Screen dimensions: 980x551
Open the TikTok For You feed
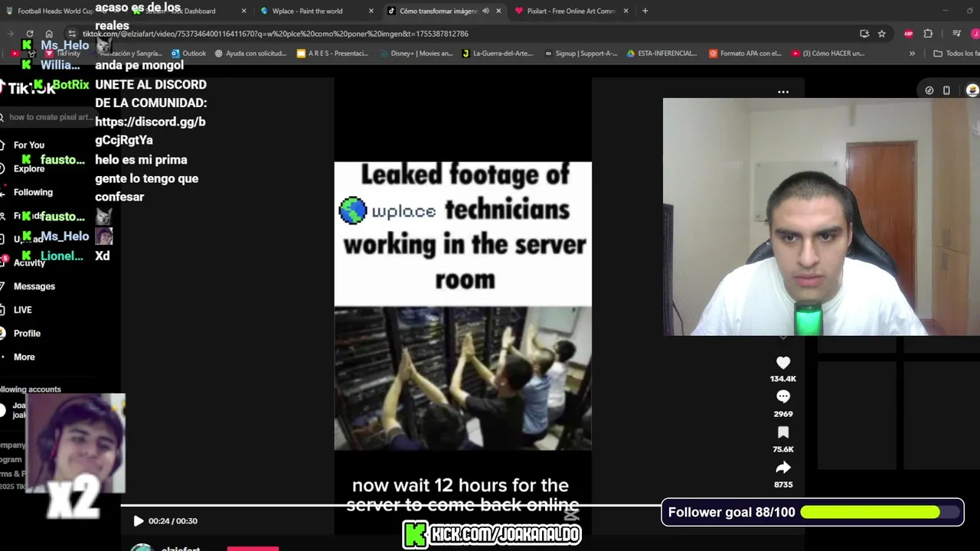pos(29,145)
